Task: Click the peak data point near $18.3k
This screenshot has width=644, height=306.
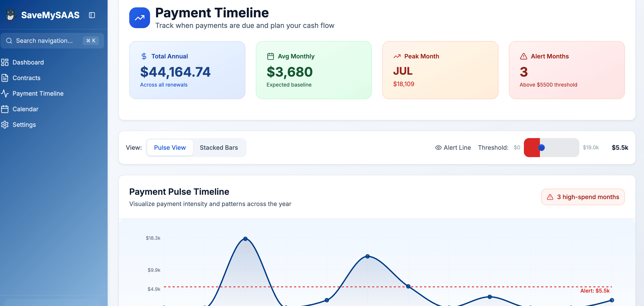Action: pos(245,239)
